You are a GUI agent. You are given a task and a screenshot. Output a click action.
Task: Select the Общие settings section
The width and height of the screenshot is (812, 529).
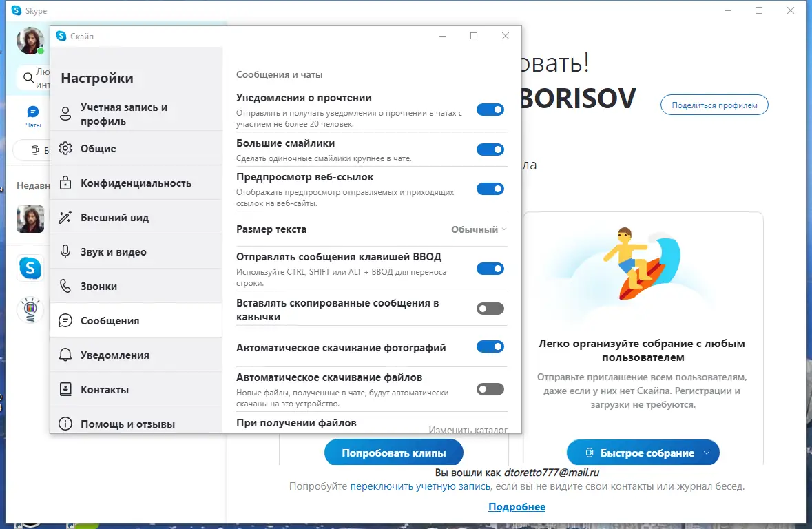(x=136, y=148)
